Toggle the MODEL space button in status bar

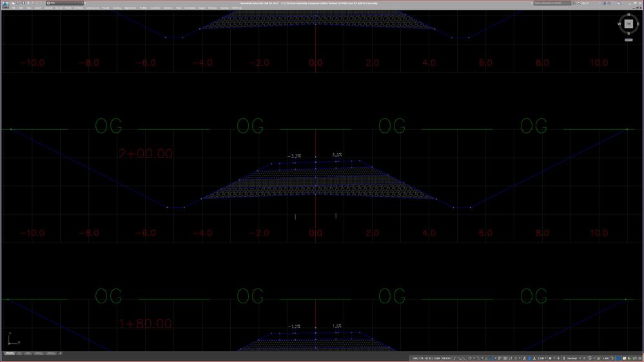click(x=447, y=358)
